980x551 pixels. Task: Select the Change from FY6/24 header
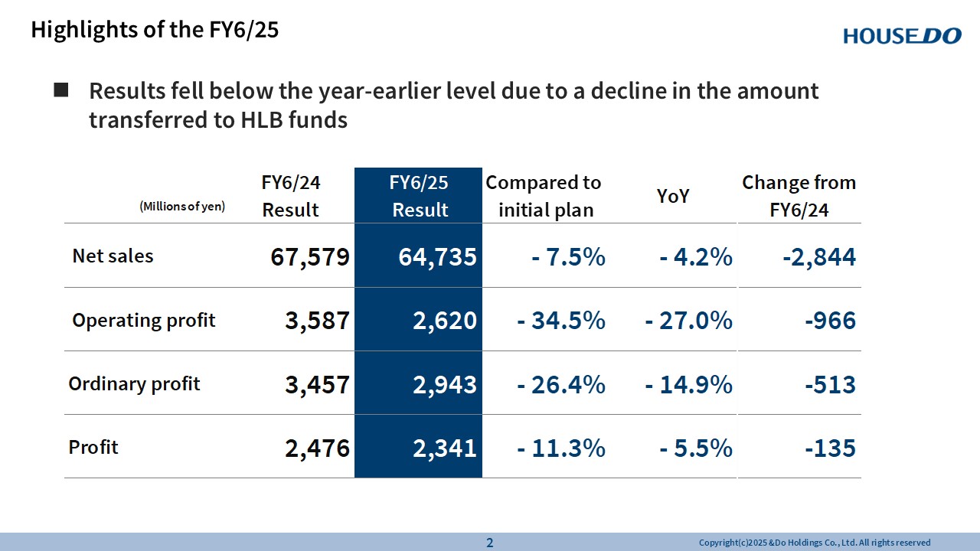tap(799, 196)
